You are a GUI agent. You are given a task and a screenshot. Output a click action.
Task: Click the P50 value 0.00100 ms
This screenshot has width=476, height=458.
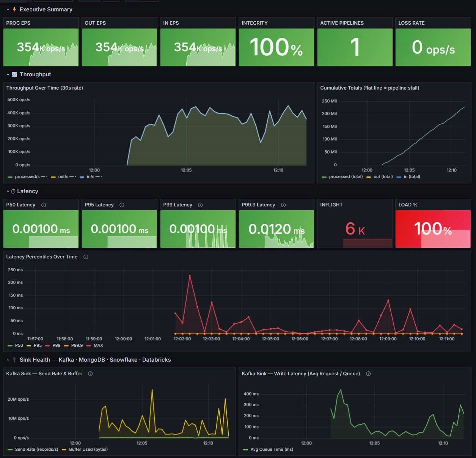(41, 229)
